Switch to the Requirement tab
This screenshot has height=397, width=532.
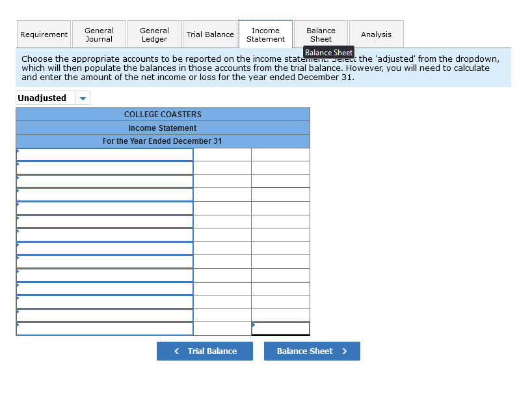click(x=44, y=34)
